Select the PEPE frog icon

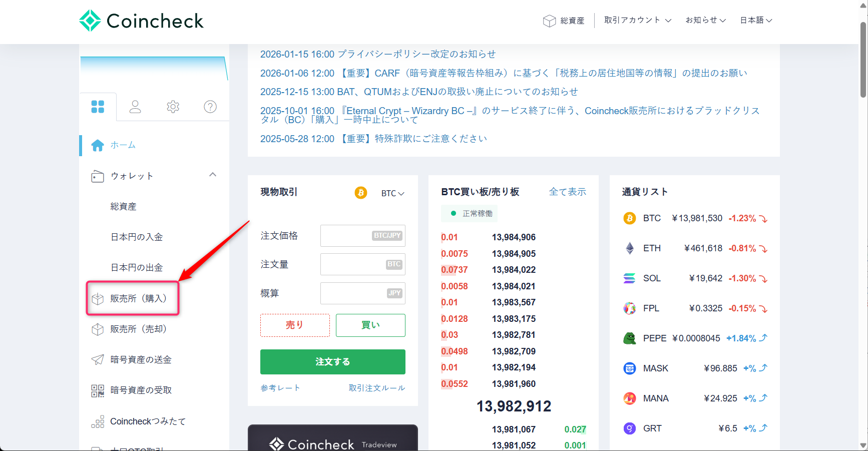pyautogui.click(x=629, y=338)
